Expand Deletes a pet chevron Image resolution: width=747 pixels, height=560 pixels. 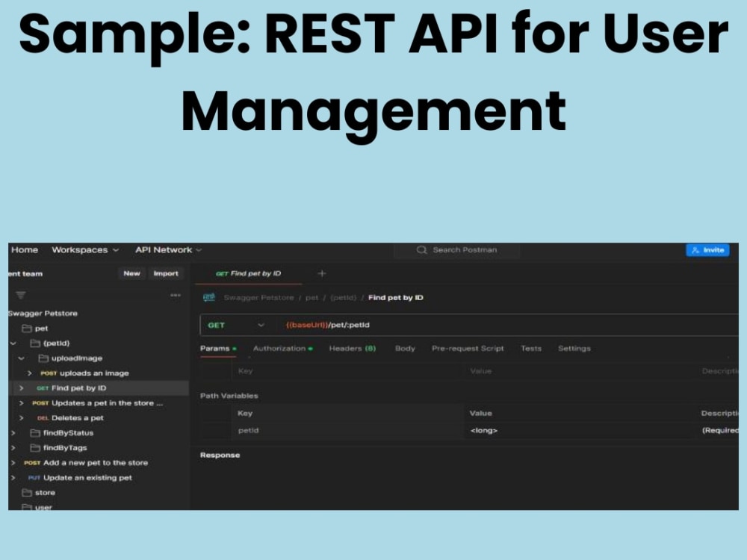[x=21, y=418]
